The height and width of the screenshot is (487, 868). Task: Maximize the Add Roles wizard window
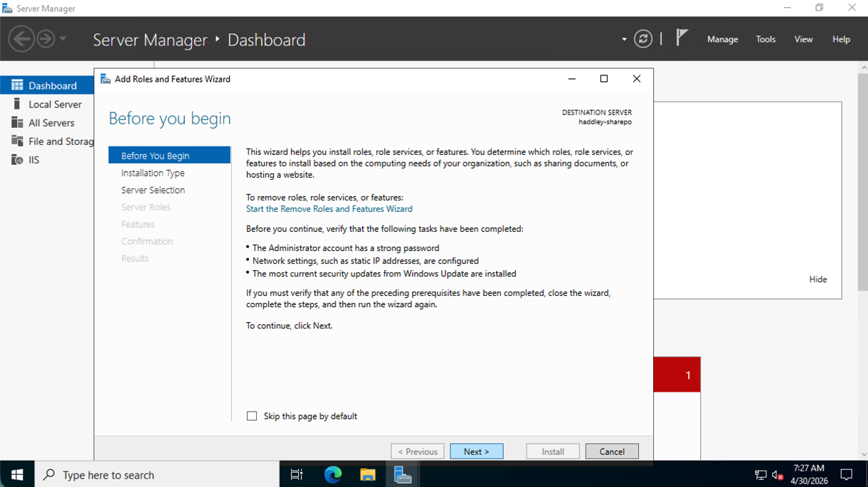point(604,79)
